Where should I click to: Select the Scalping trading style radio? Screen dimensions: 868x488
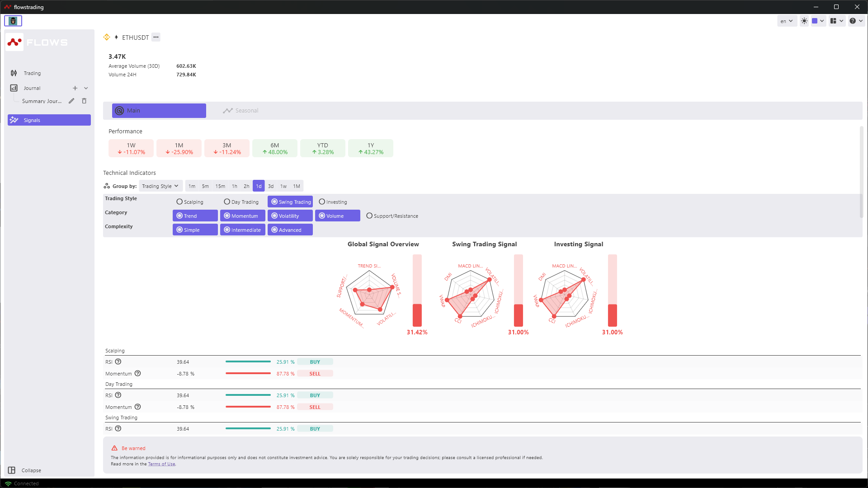179,202
